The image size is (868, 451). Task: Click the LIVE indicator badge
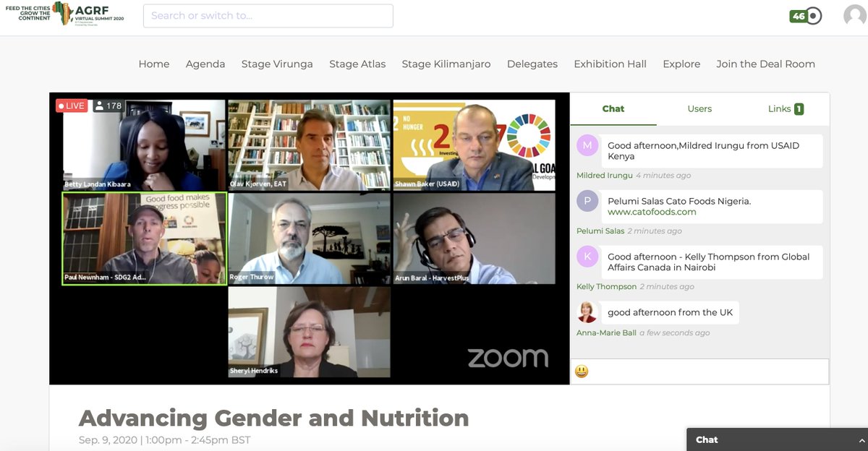[72, 106]
